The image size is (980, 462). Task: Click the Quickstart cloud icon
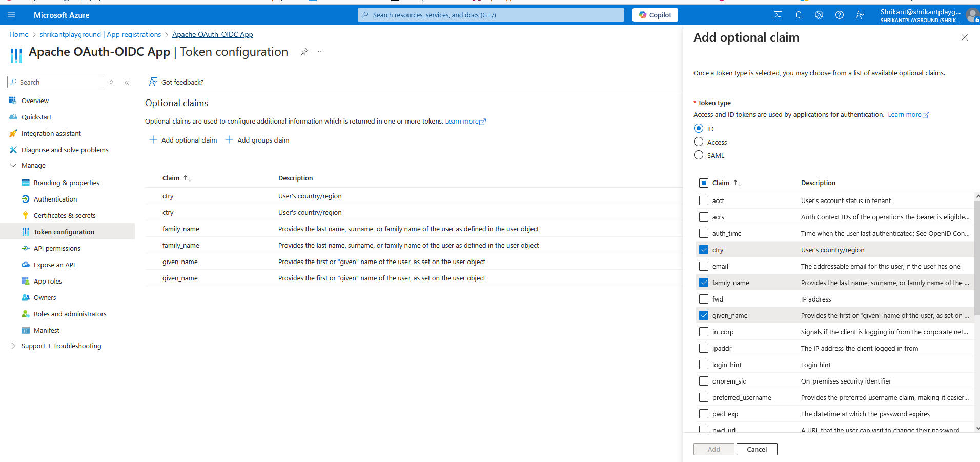13,117
